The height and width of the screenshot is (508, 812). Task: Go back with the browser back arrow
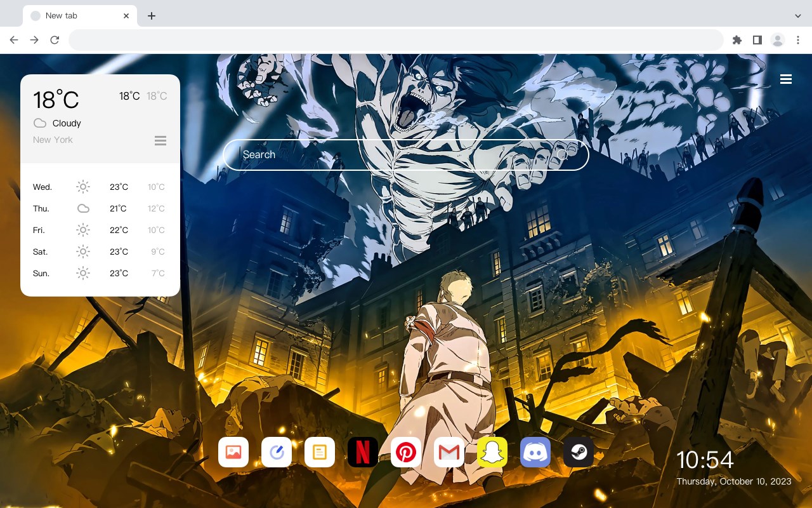point(14,40)
